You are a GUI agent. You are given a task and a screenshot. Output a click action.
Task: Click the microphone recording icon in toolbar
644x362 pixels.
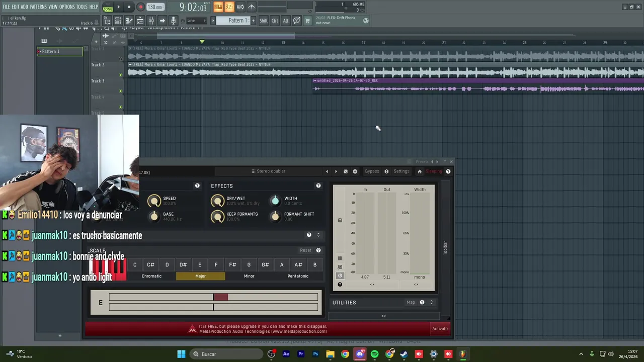coord(173,21)
